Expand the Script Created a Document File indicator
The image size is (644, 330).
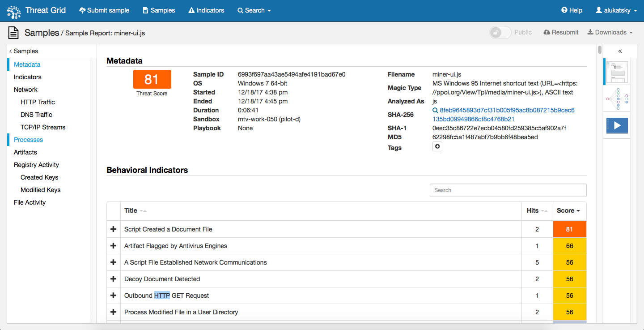point(113,229)
